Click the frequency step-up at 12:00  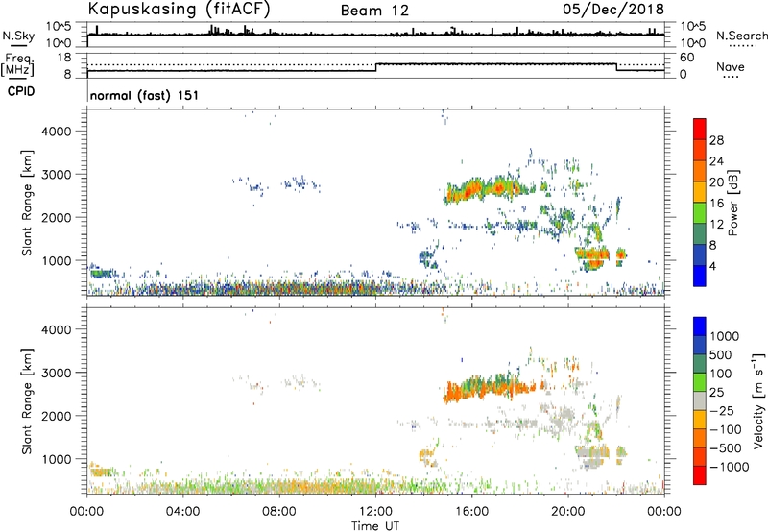[375, 67]
